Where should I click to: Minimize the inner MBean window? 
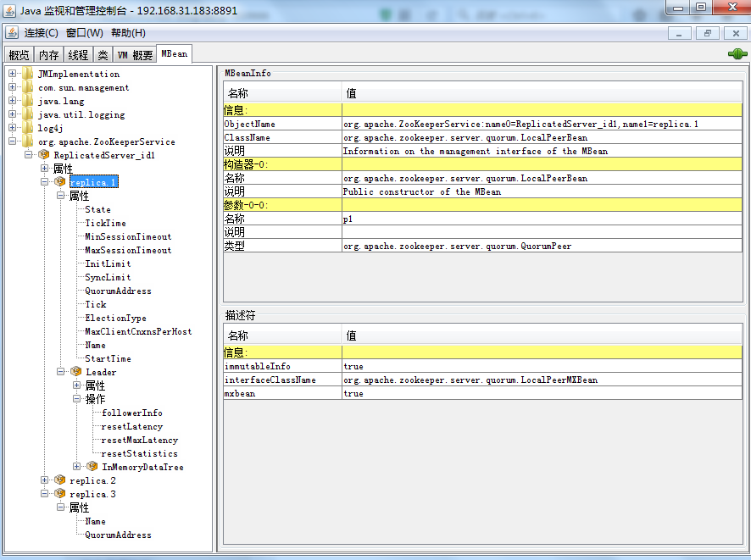[x=679, y=33]
